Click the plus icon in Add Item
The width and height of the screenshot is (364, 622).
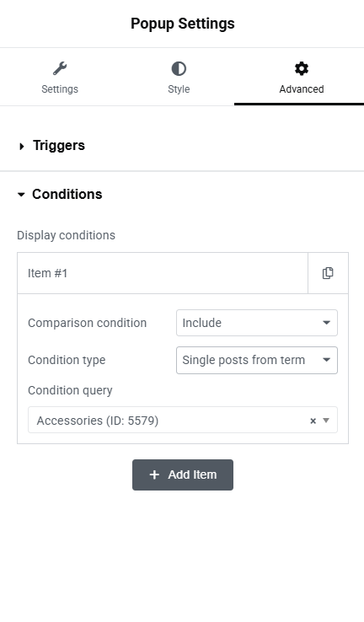pos(154,475)
